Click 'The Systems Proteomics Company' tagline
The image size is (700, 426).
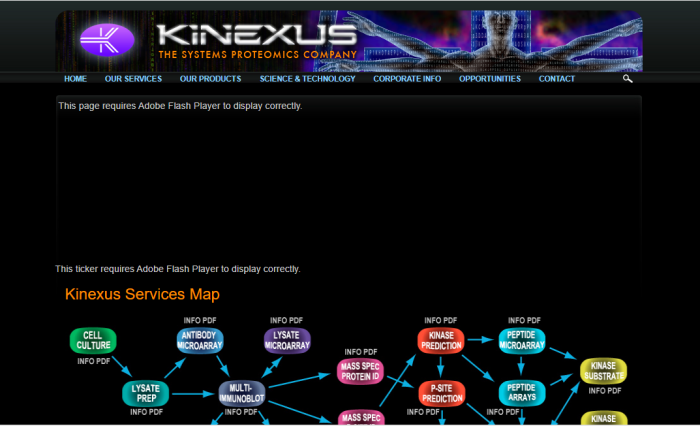[x=258, y=55]
